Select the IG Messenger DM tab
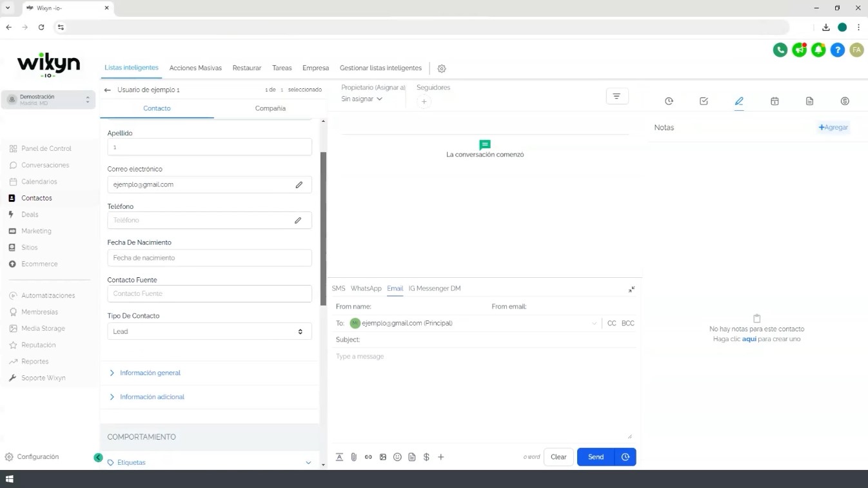Screen dimensions: 868x488 tap(435, 289)
